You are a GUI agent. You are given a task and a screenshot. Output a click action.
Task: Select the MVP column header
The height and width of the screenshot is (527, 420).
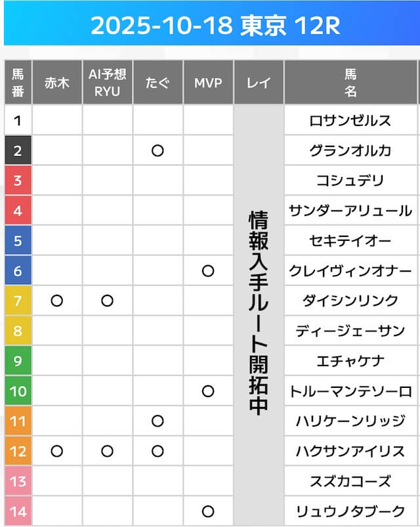[x=208, y=83]
